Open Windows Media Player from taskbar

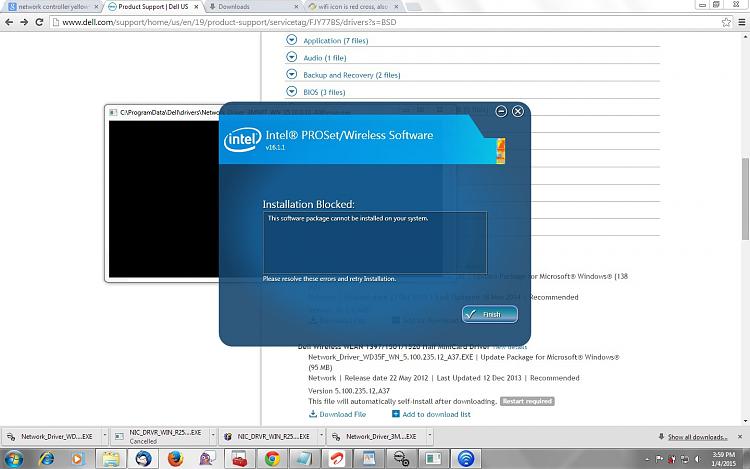point(78,459)
